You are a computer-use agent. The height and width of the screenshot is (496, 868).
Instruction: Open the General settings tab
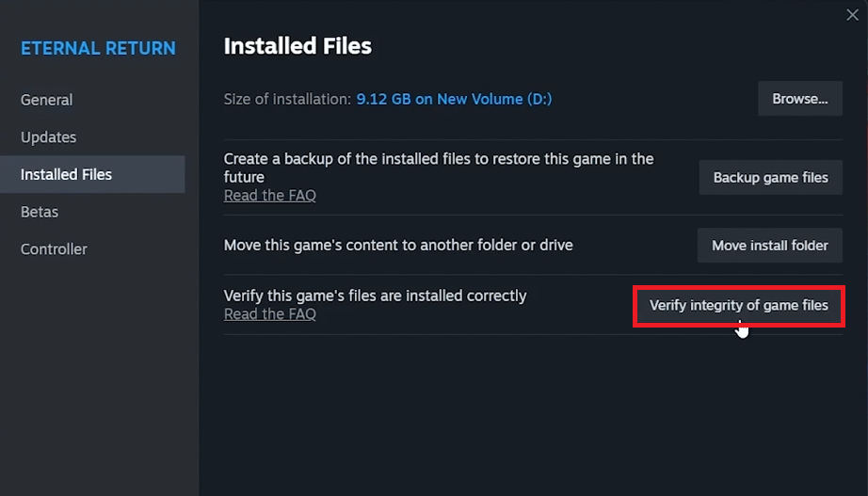pyautogui.click(x=47, y=100)
